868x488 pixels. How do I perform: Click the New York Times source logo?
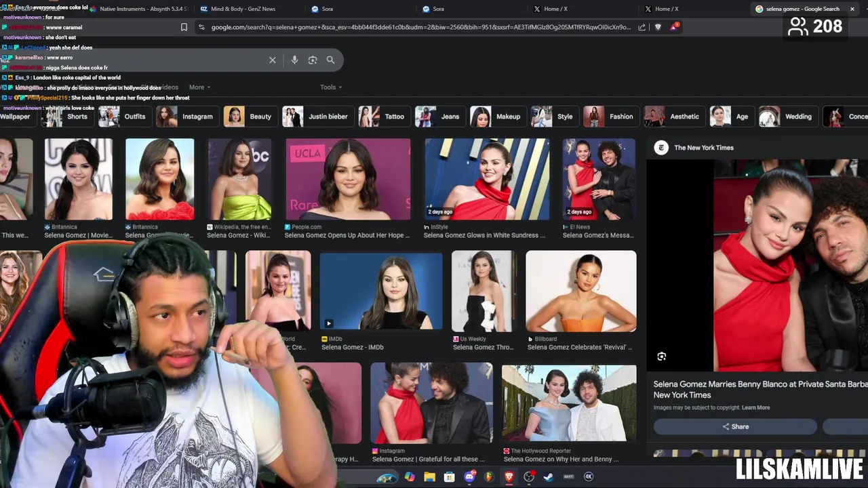pyautogui.click(x=661, y=148)
